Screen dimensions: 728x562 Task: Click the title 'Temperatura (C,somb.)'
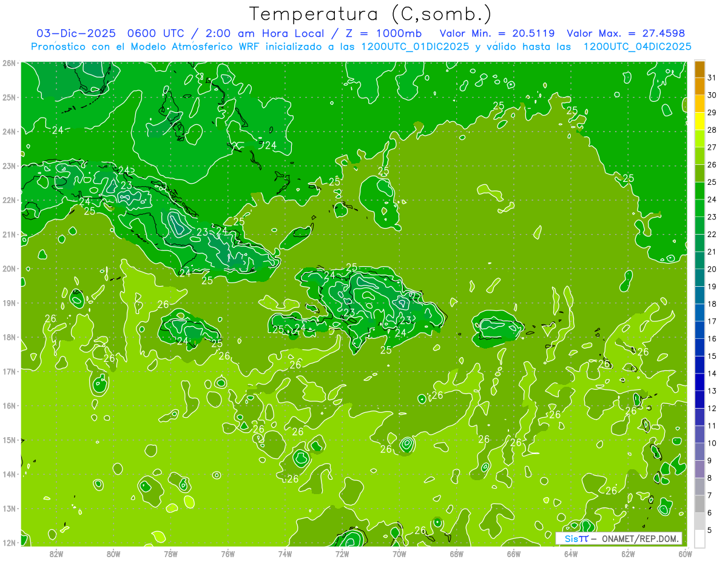(370, 14)
